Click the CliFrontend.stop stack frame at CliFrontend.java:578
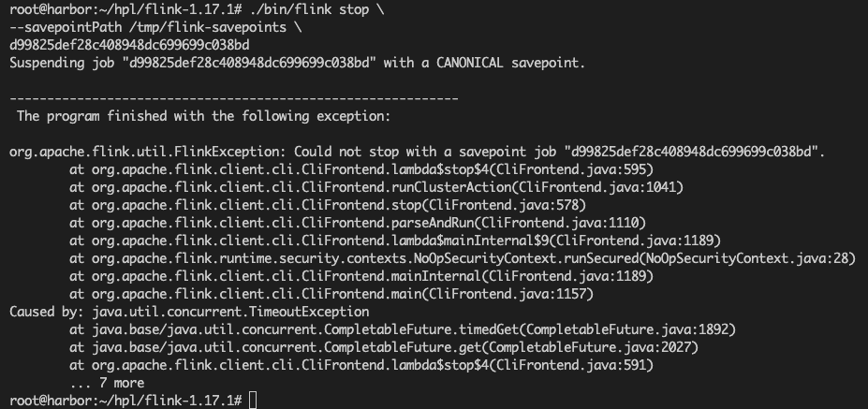The width and height of the screenshot is (868, 409). click(328, 205)
